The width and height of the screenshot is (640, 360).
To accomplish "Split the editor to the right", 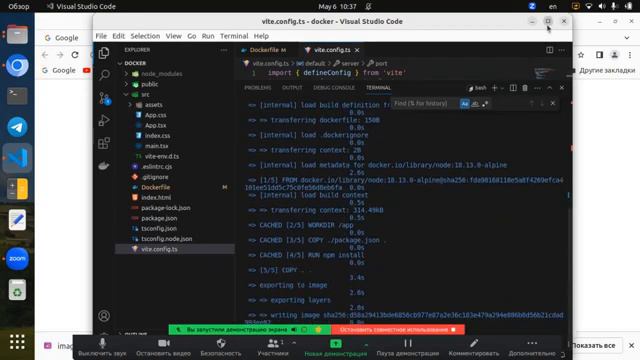I will 550,50.
